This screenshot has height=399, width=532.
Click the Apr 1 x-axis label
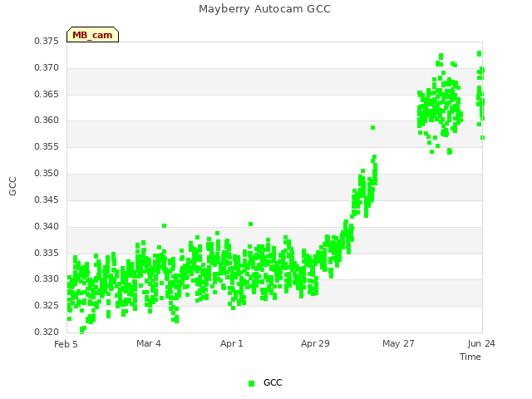coord(232,343)
